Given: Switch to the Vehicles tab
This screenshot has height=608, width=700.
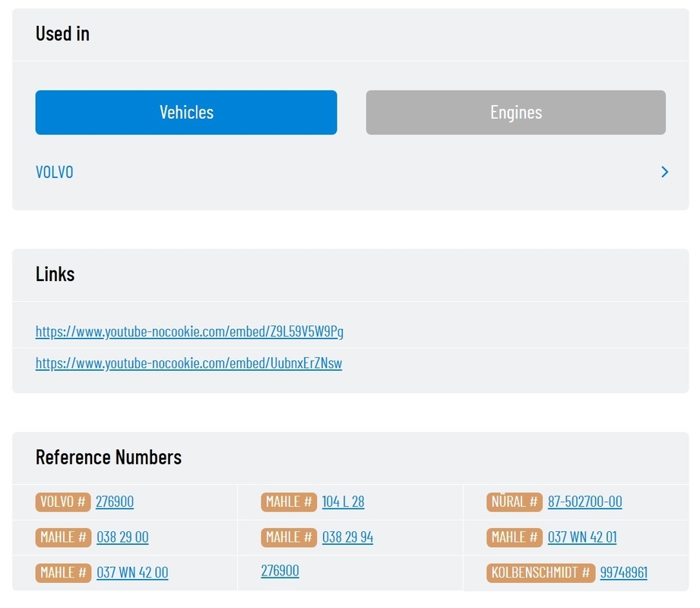Looking at the screenshot, I should (186, 112).
